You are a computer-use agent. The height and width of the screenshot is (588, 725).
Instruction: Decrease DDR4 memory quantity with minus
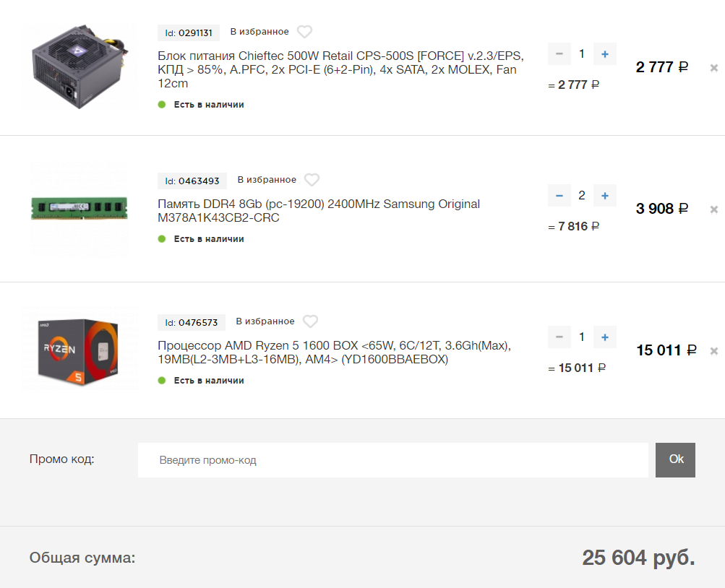pyautogui.click(x=559, y=196)
